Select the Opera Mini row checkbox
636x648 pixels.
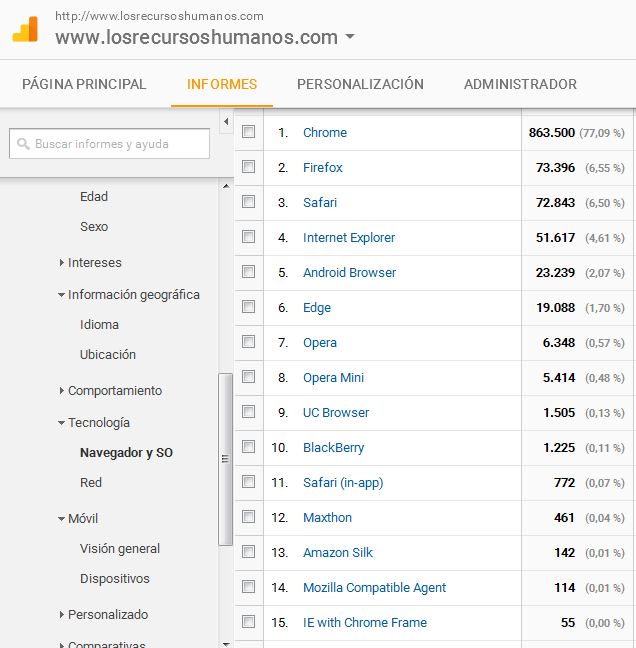pos(248,377)
